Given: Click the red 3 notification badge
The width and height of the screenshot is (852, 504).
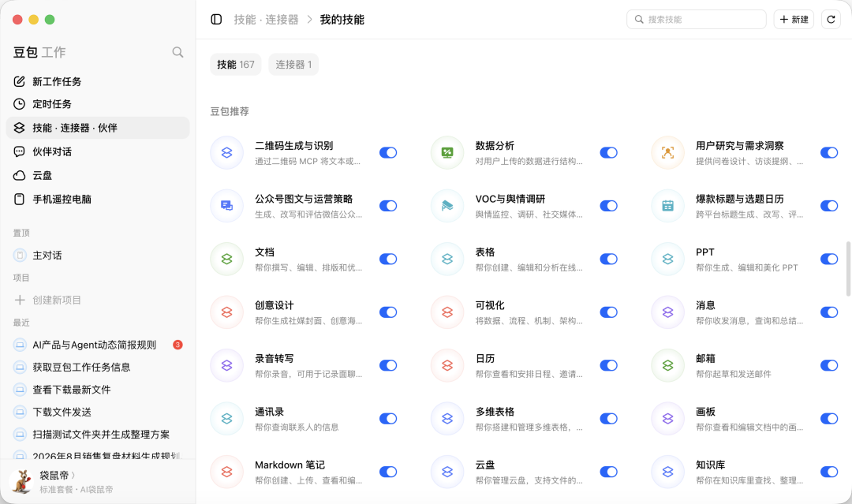Looking at the screenshot, I should [x=177, y=345].
